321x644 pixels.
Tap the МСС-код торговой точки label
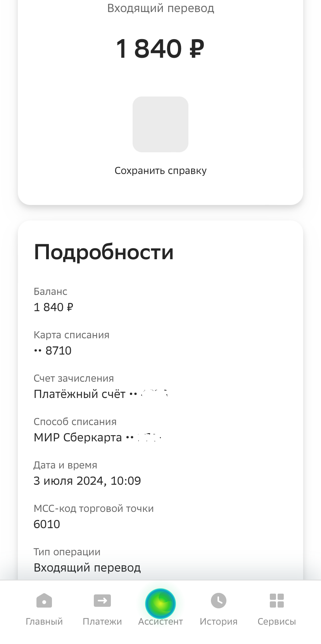tap(93, 508)
